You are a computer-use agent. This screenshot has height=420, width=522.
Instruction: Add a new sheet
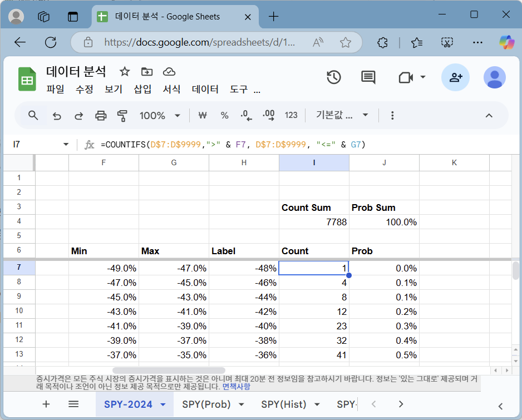click(x=46, y=404)
